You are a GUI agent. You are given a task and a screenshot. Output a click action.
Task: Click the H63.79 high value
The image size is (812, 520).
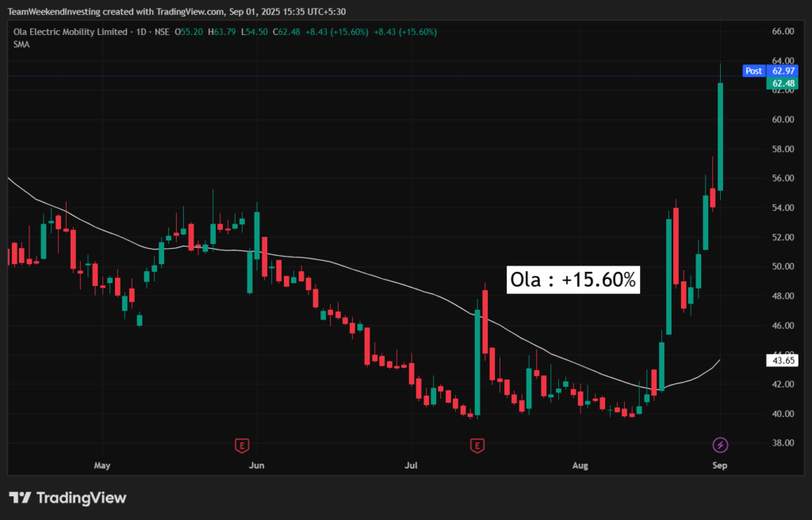(x=222, y=32)
